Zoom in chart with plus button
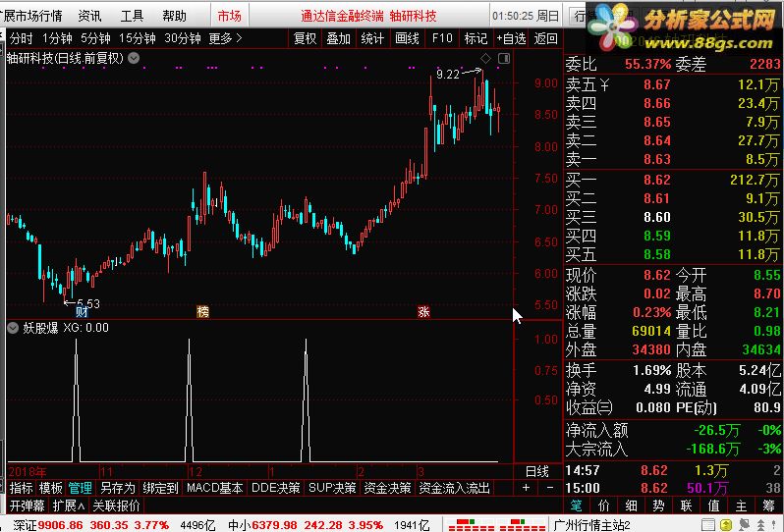Viewport: 784px width, 532px height. pyautogui.click(x=526, y=488)
